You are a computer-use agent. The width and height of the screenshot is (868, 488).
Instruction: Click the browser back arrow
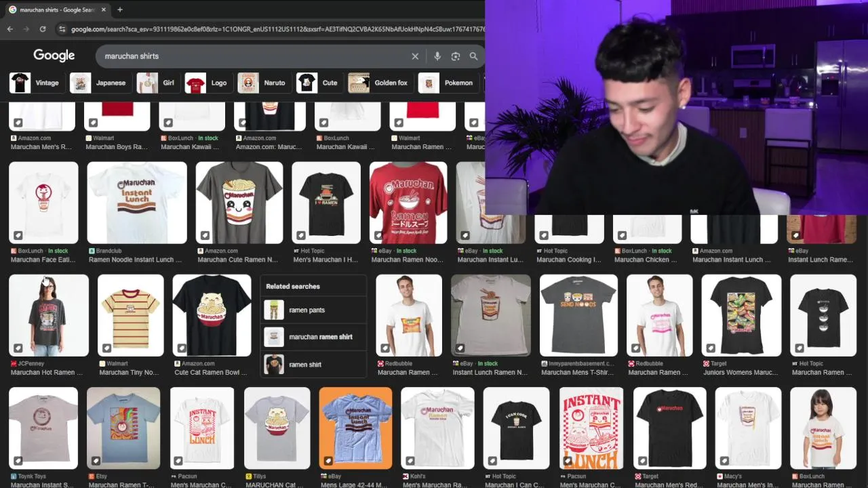[x=10, y=29]
